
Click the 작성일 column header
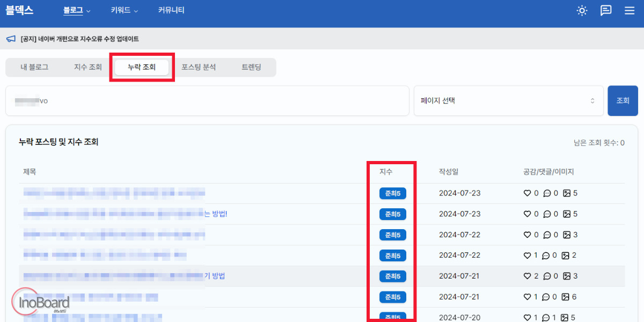449,172
